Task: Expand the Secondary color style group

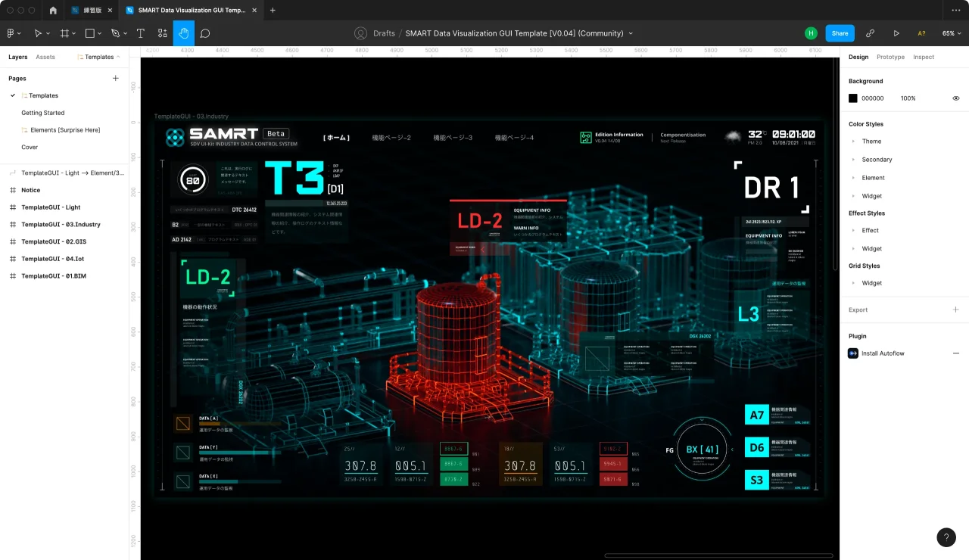Action: click(x=853, y=160)
